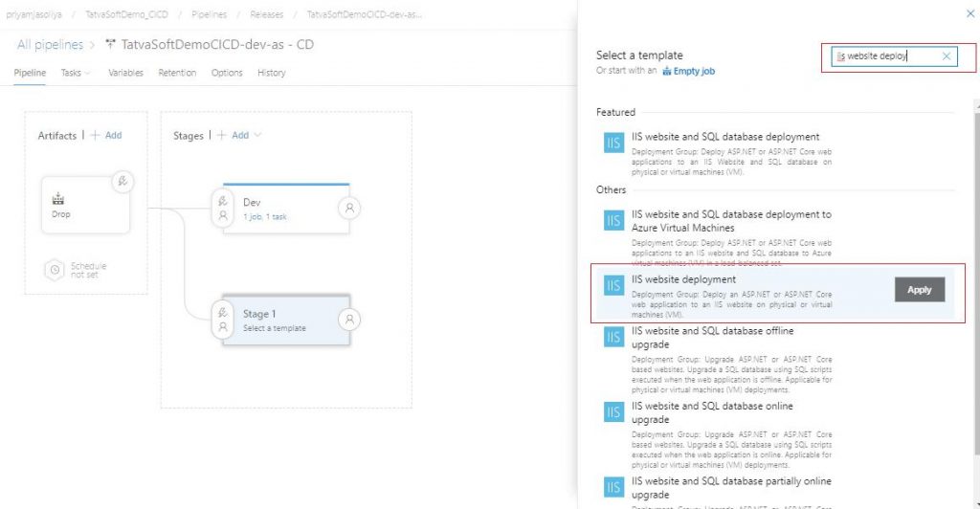
Task: Click IIS icon of SQL database online upgrade
Action: point(613,412)
